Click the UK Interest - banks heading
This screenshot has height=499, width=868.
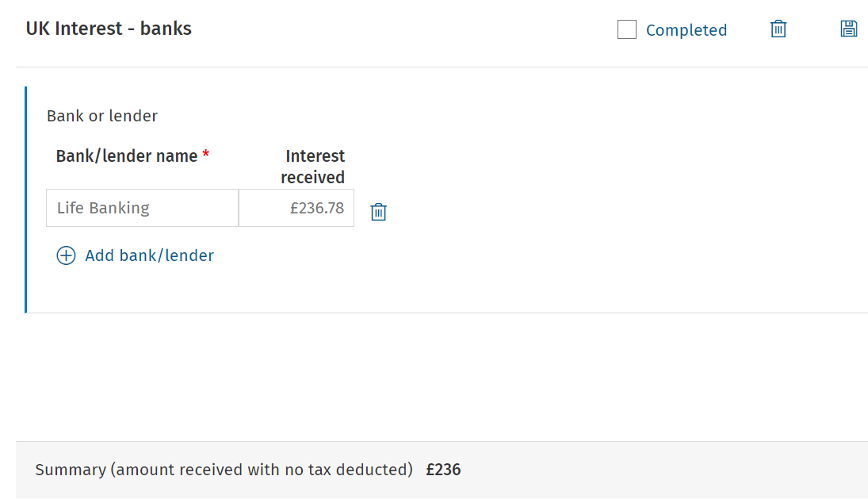click(109, 28)
